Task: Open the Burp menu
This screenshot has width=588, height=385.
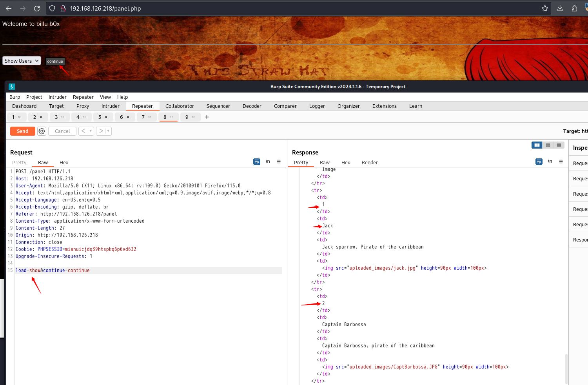Action: (x=15, y=97)
